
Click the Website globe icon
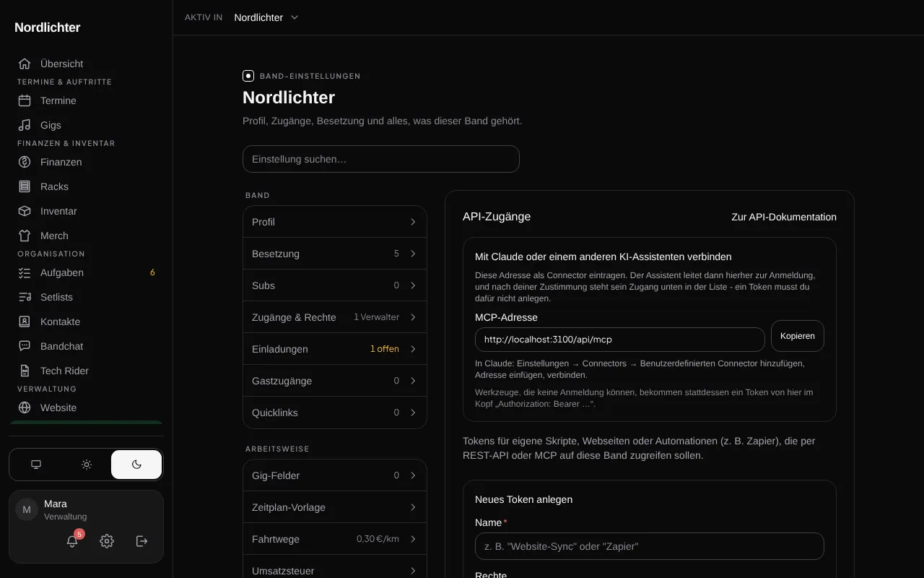click(25, 407)
